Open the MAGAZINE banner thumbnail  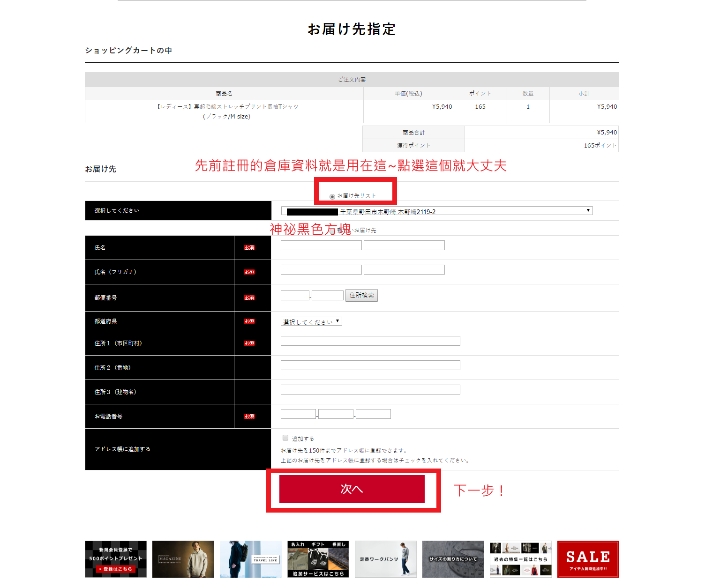[x=183, y=559]
